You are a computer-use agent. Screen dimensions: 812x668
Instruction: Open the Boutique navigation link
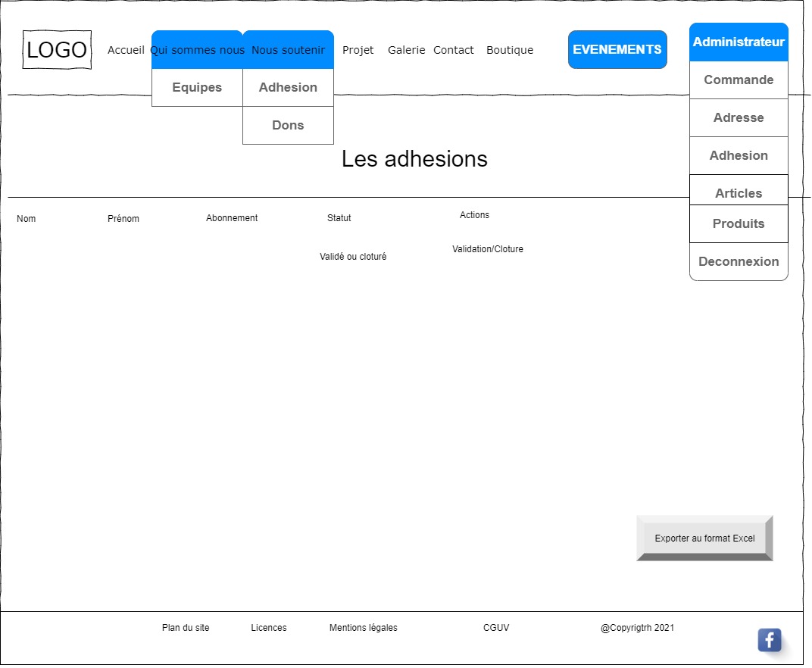click(510, 50)
